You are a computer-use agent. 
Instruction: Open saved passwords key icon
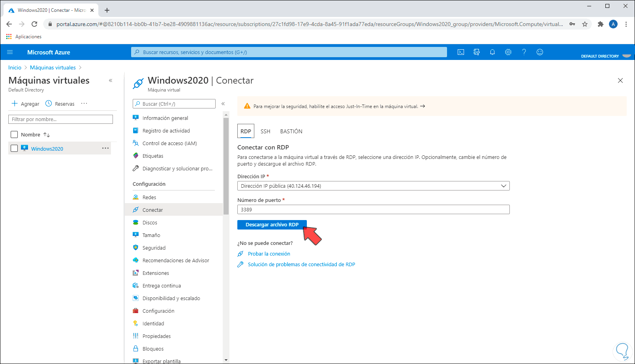coord(572,24)
